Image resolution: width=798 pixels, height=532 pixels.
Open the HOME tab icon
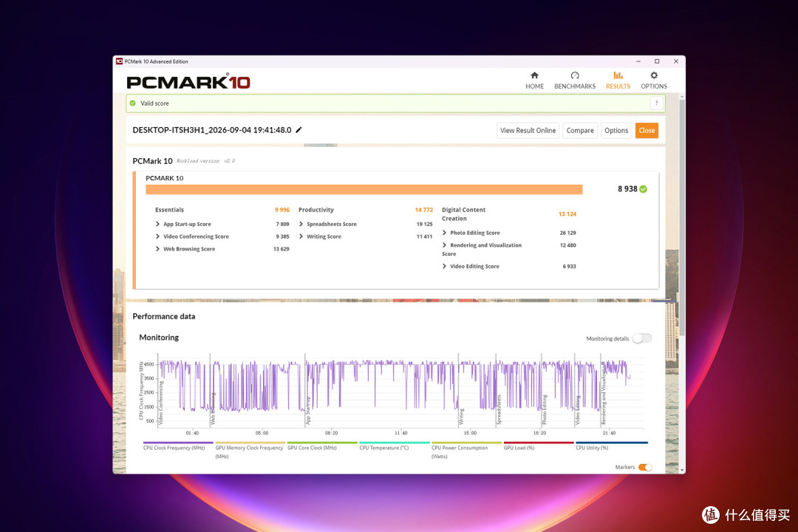[x=534, y=75]
